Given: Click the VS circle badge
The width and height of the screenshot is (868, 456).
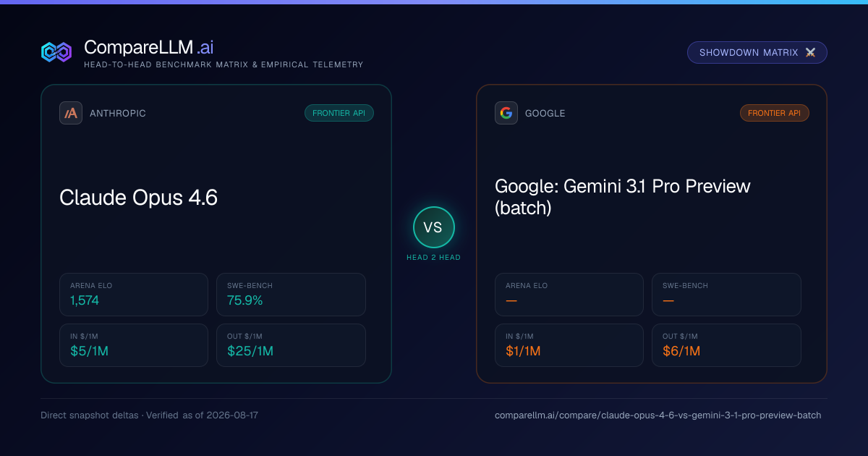Looking at the screenshot, I should 433,227.
